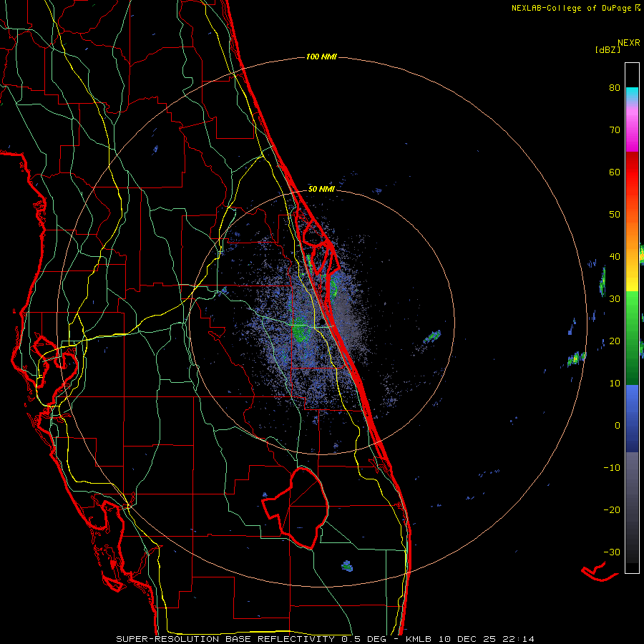Click the 10 value on the dBZ scale
This screenshot has width=644, height=644.
(615, 384)
